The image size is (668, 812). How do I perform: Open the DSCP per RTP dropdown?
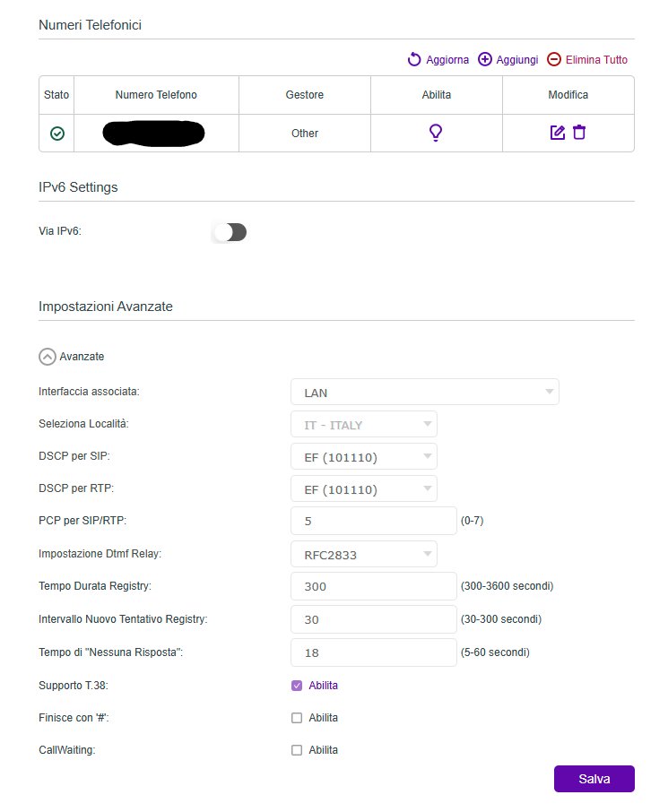coord(364,490)
